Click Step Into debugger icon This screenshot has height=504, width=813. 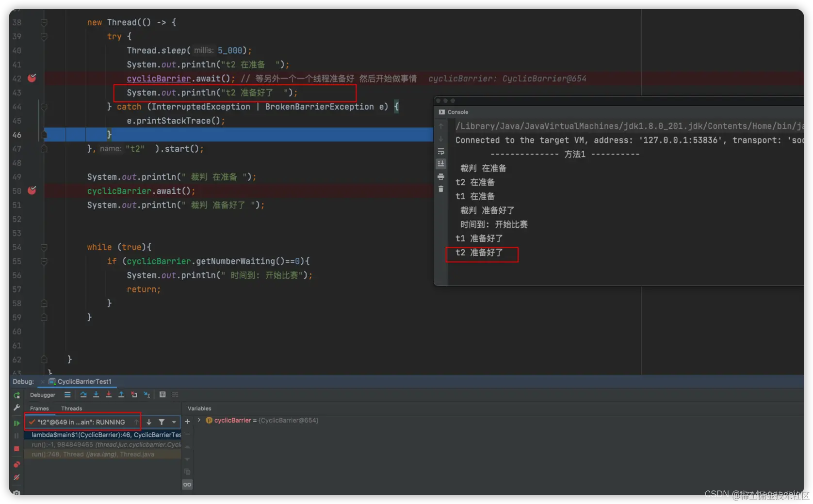click(96, 394)
